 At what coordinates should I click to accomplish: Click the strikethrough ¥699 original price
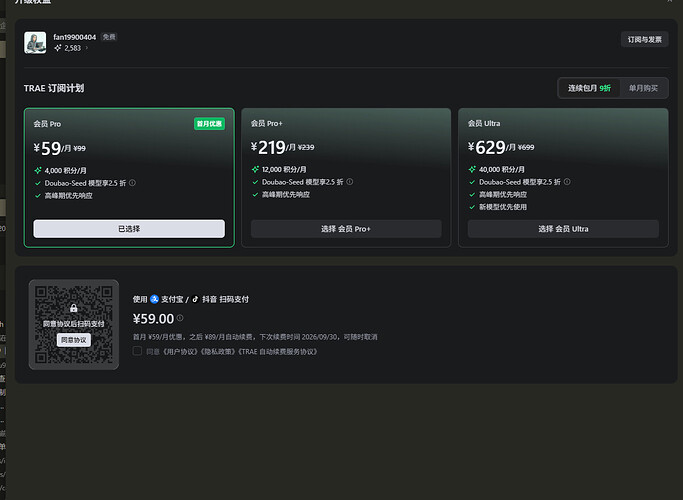(526, 148)
